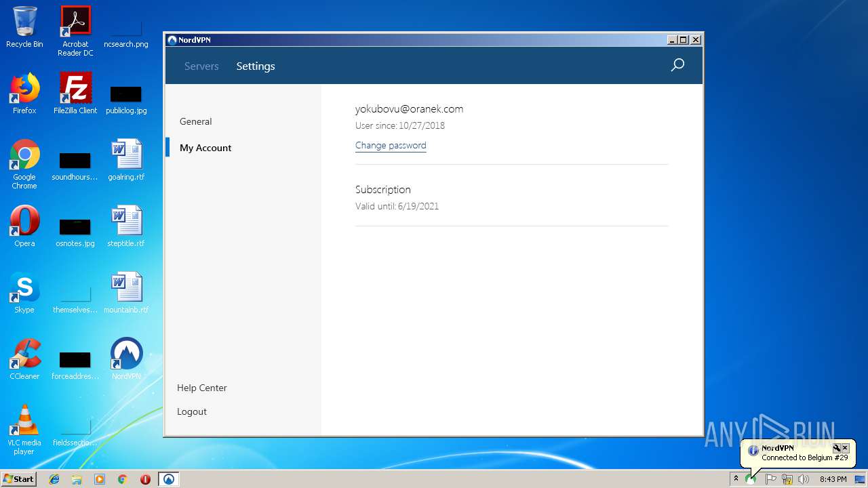Switch to the Servers tab
Image resolution: width=868 pixels, height=488 pixels.
pyautogui.click(x=201, y=66)
